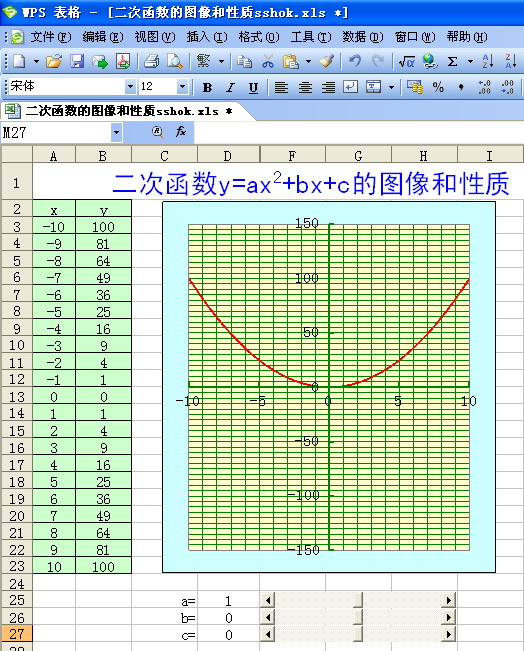The height and width of the screenshot is (651, 524).
Task: Click the wrap text icon
Action: (x=350, y=87)
